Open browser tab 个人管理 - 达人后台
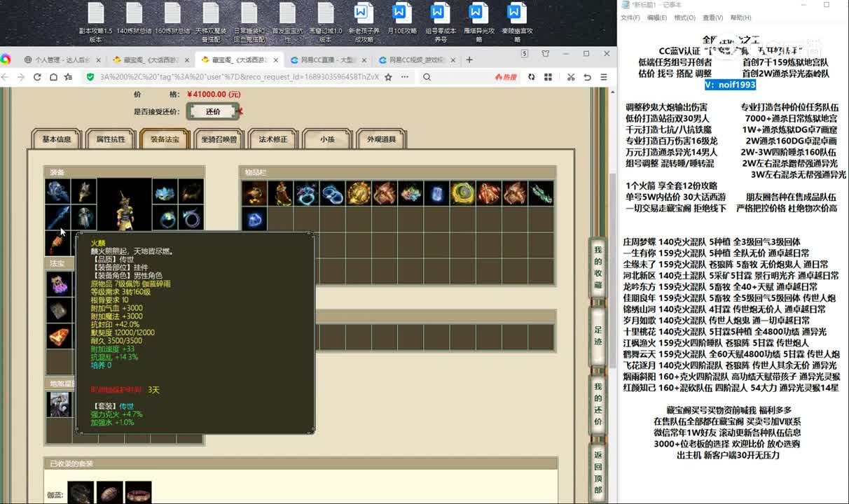Screen dimensions: 849x504 pyautogui.click(x=63, y=59)
